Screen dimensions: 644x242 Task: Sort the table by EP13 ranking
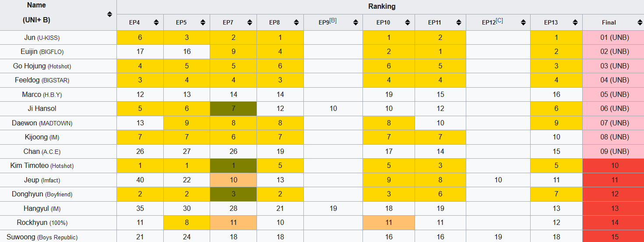(575, 22)
